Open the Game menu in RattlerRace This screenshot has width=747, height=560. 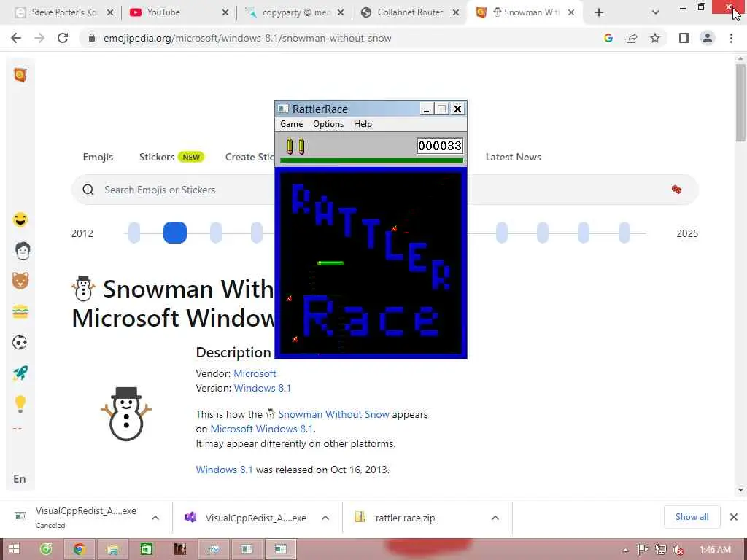[291, 124]
